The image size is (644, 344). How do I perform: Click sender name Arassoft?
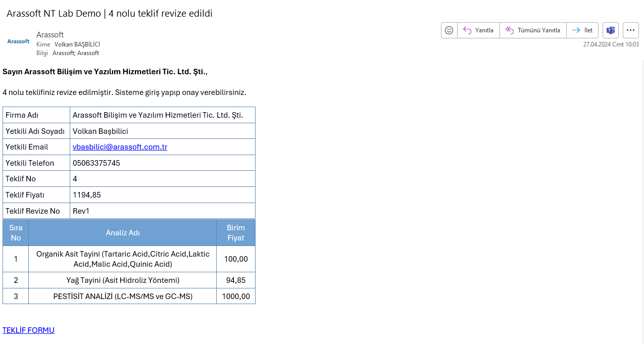[x=50, y=35]
